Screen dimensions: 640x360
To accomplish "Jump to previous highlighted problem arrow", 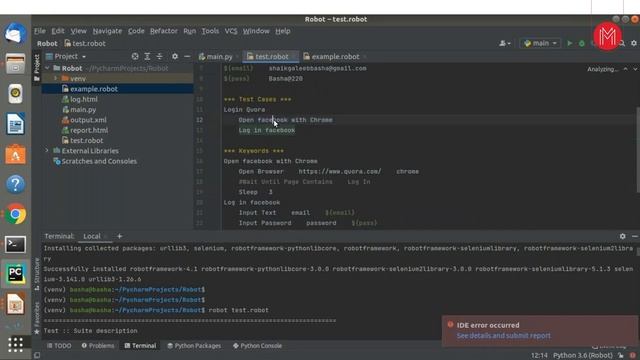I will (625, 69).
